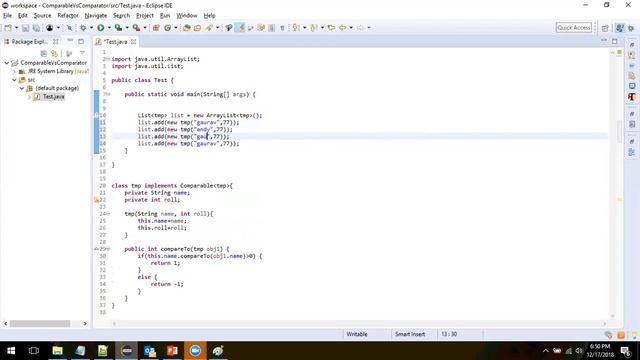The height and width of the screenshot is (360, 640).
Task: Expand the JRE System Library node
Action: [x=14, y=71]
